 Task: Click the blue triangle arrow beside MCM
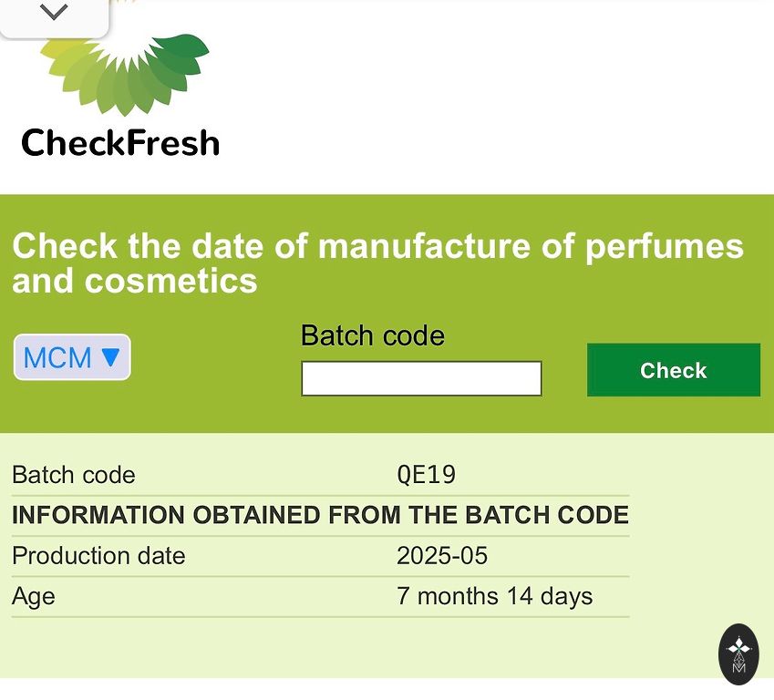tap(110, 356)
